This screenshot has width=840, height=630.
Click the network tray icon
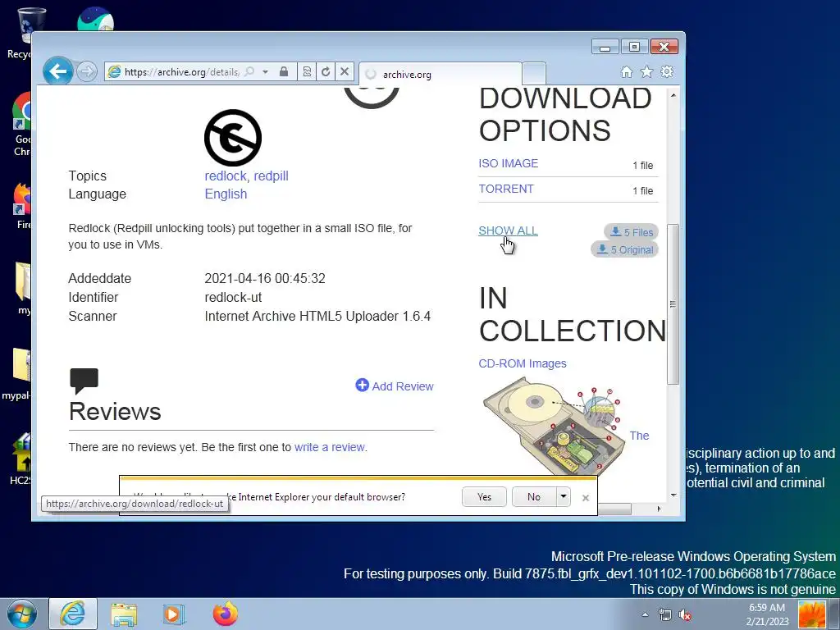(x=664, y=614)
